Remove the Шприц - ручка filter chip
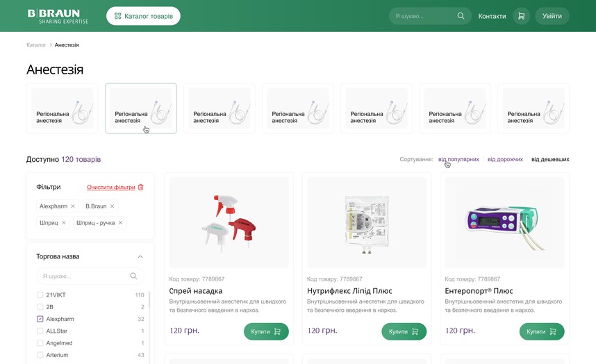The width and height of the screenshot is (596, 364). 120,223
